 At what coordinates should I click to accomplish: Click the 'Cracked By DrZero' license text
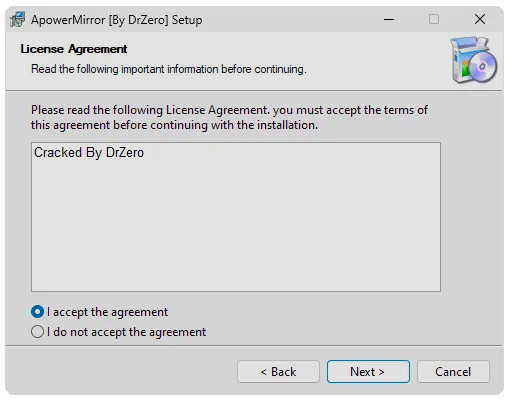tap(89, 152)
